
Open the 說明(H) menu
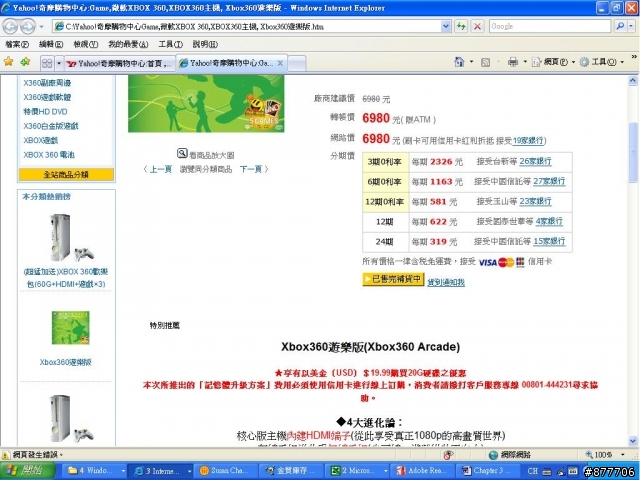point(205,44)
